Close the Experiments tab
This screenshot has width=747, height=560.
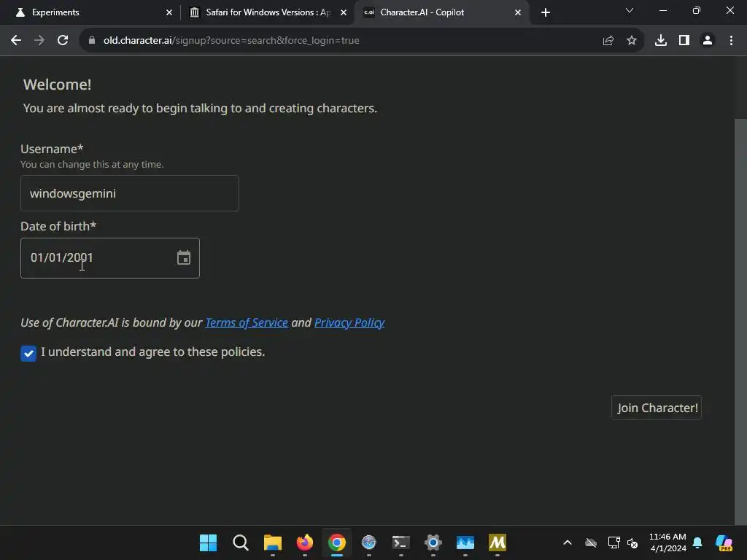tap(169, 12)
